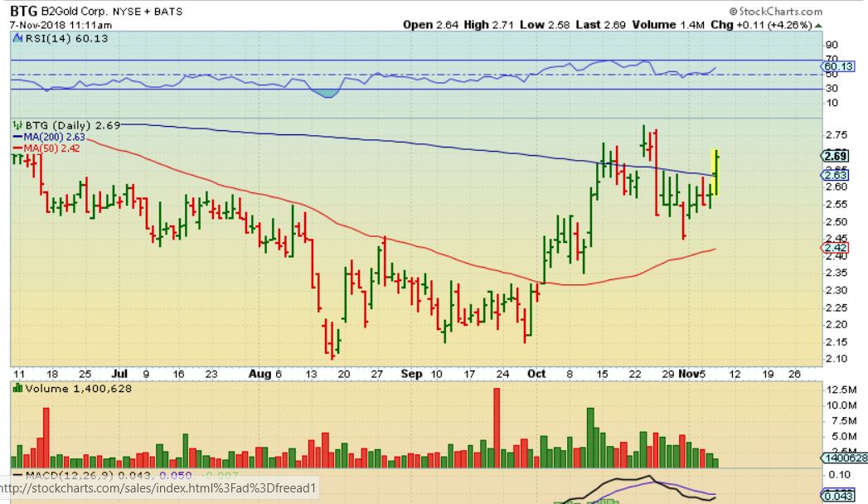Click the red 2.42 axis tag

coord(835,248)
